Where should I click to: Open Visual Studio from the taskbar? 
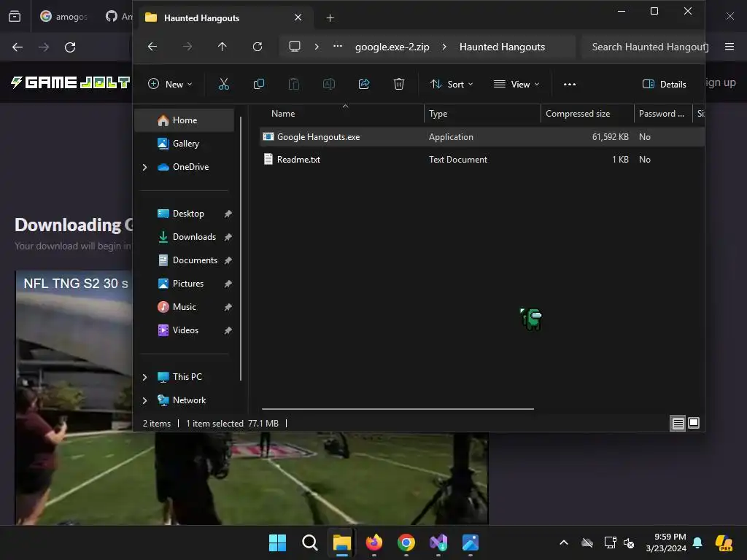click(438, 542)
